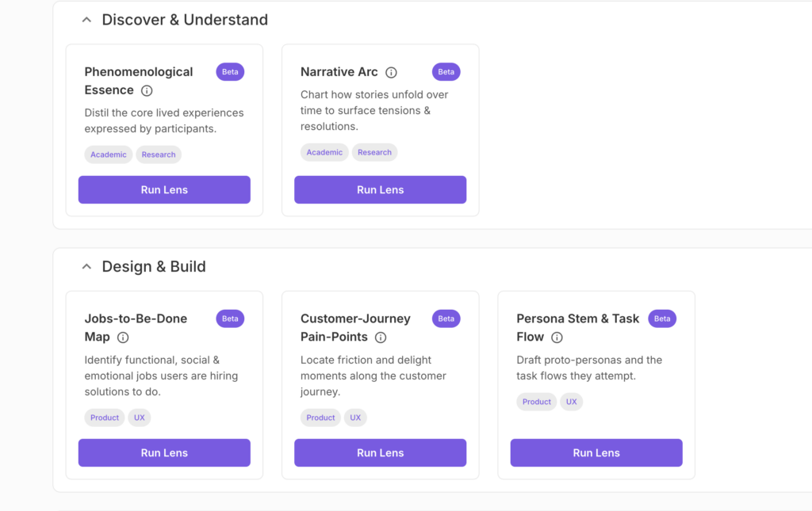This screenshot has width=812, height=511.
Task: Run the Narrative Arc lens
Action: pos(380,190)
